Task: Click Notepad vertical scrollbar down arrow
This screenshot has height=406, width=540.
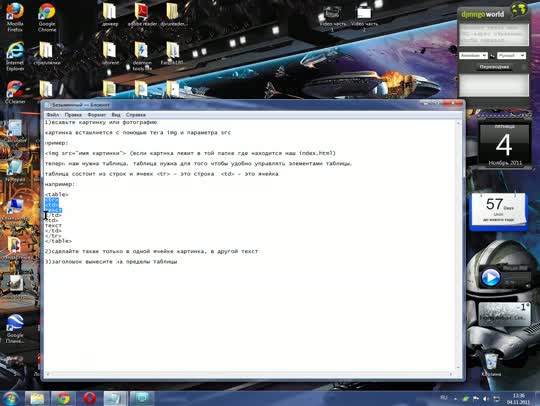Action: tap(458, 368)
